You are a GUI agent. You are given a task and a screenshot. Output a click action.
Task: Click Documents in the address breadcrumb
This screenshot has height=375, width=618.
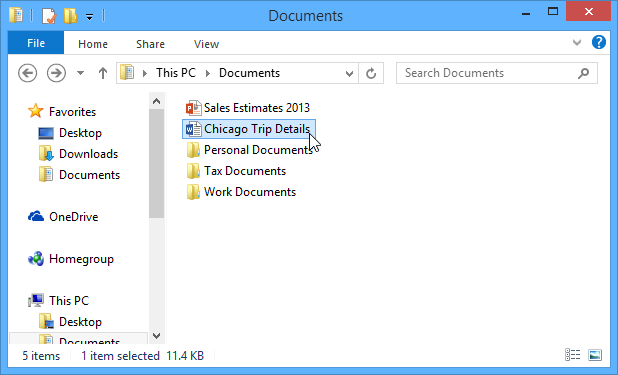point(249,73)
